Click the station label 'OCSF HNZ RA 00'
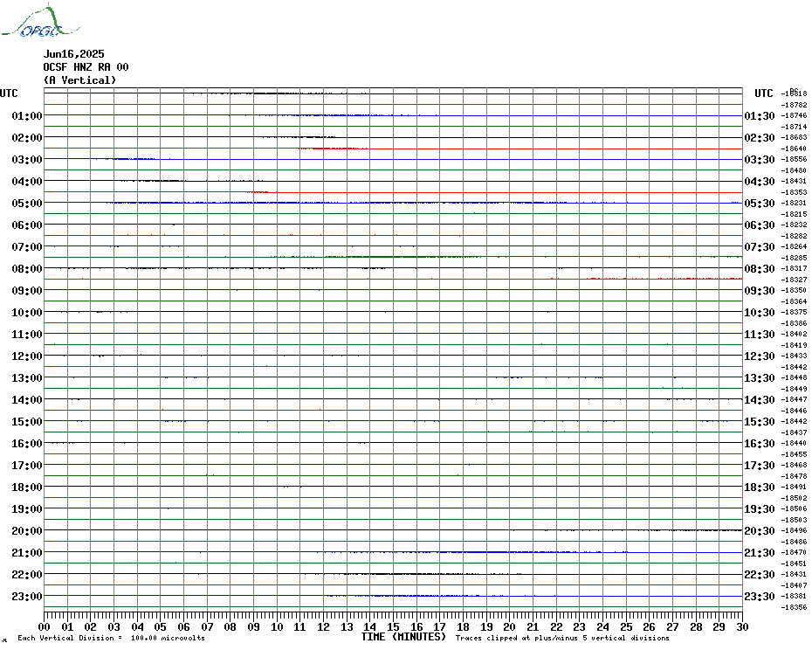Image resolution: width=812 pixels, height=650 pixels. [x=86, y=67]
